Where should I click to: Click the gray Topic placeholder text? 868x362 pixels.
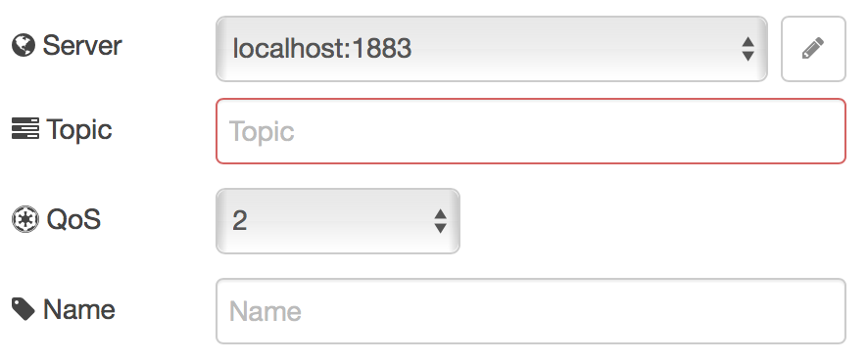(262, 131)
